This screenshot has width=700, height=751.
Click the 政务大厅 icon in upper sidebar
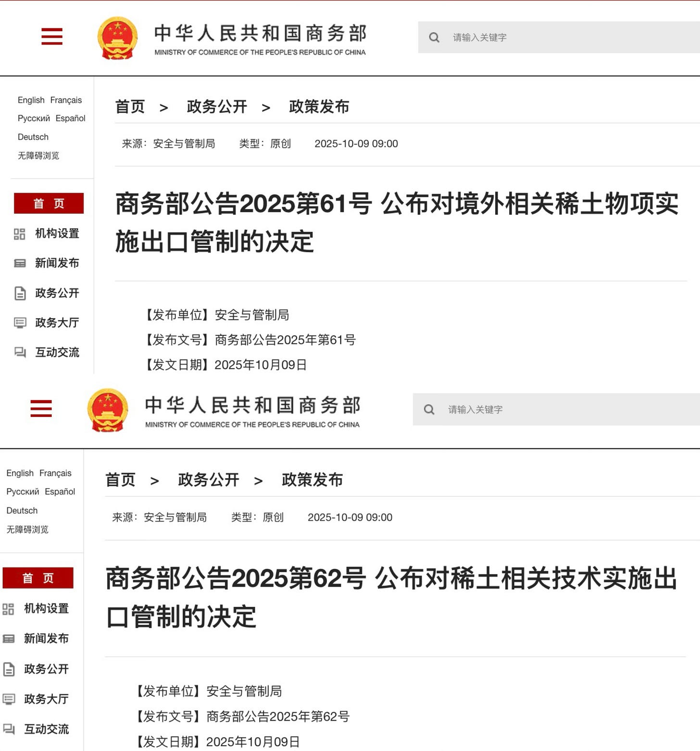(20, 323)
